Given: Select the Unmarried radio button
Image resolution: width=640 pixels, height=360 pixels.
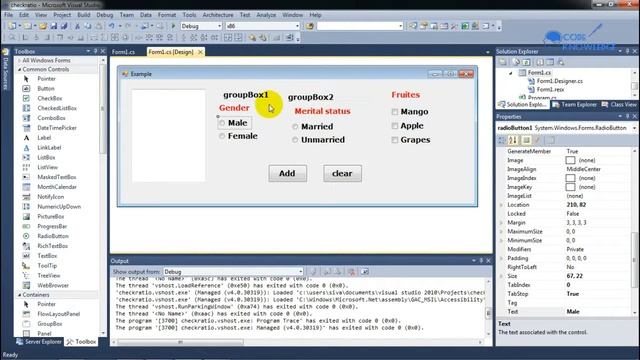Looking at the screenshot, I should pos(318,140).
